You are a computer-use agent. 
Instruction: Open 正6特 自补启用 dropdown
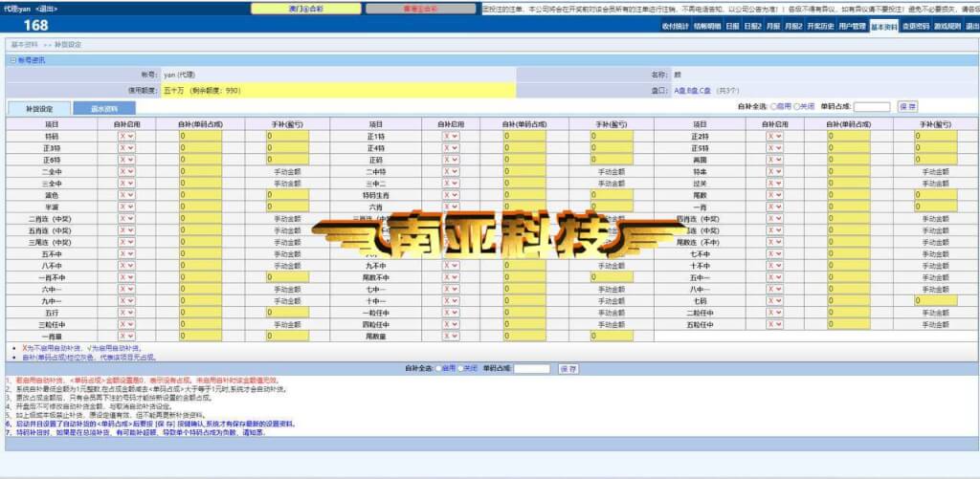coord(126,160)
